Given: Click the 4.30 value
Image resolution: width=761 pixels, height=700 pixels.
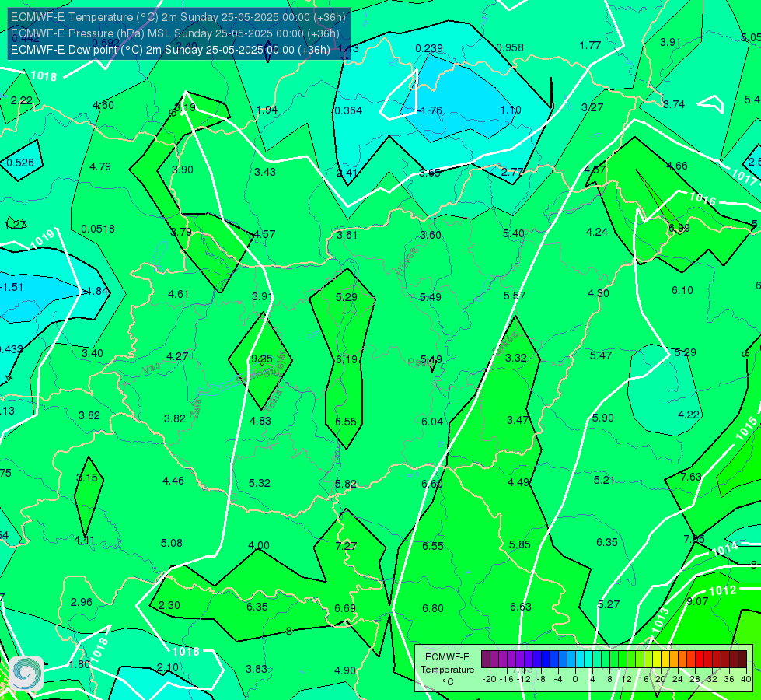Looking at the screenshot, I should click(x=599, y=293).
